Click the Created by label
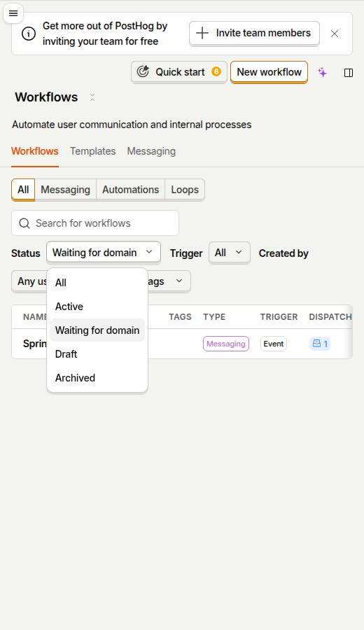This screenshot has width=364, height=630. 283,253
